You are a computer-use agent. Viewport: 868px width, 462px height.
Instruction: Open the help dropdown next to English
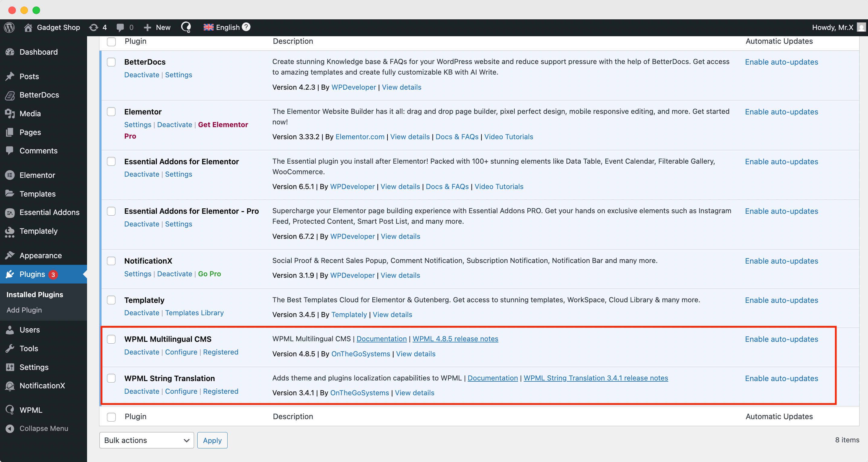[x=246, y=27]
